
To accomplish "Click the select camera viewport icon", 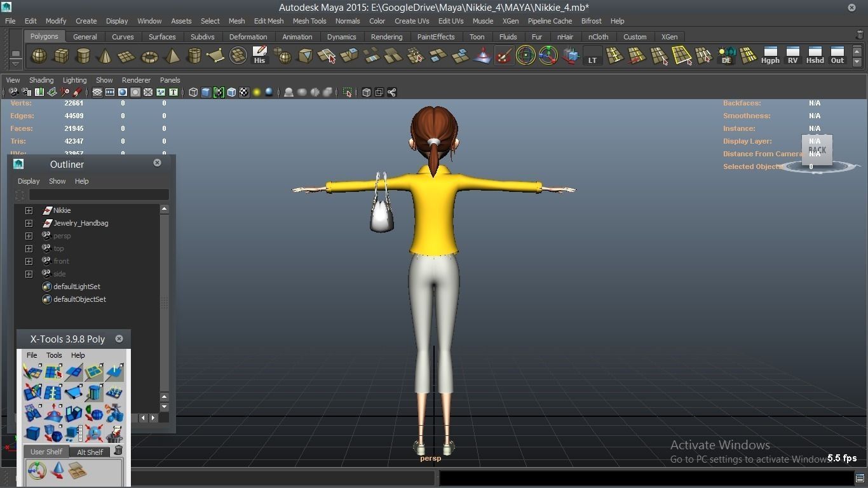I will coord(13,92).
